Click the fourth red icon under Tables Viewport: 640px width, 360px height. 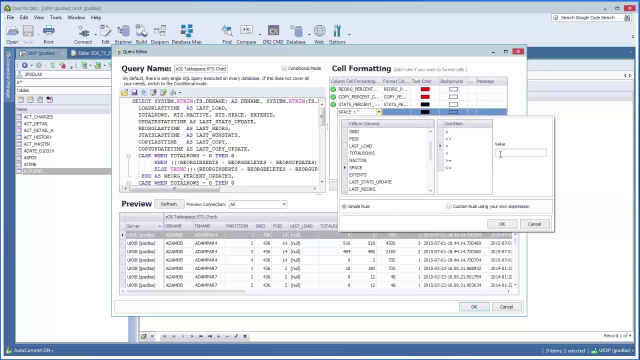[49, 100]
